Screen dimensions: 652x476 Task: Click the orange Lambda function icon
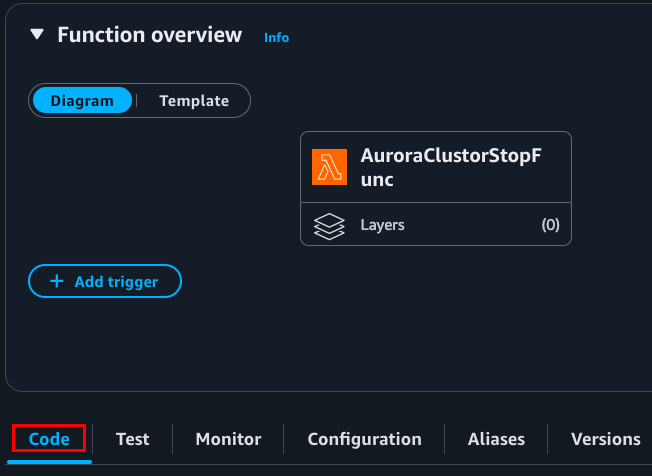click(x=329, y=167)
